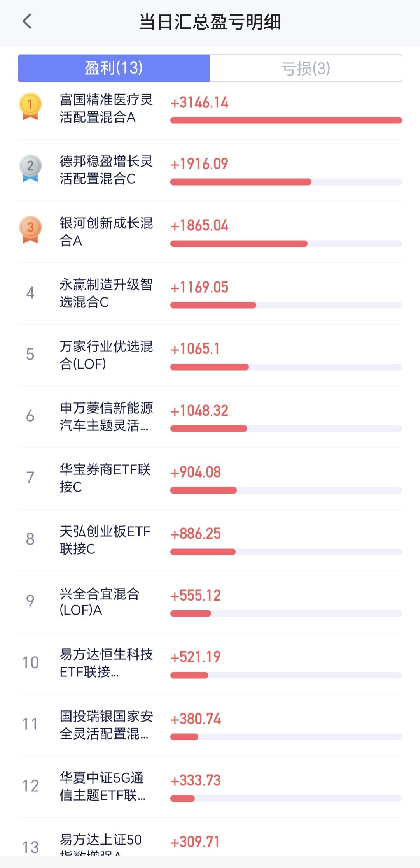Viewport: 420px width, 868px height.
Task: Click the bronze rank 3 medal icon
Action: (30, 230)
